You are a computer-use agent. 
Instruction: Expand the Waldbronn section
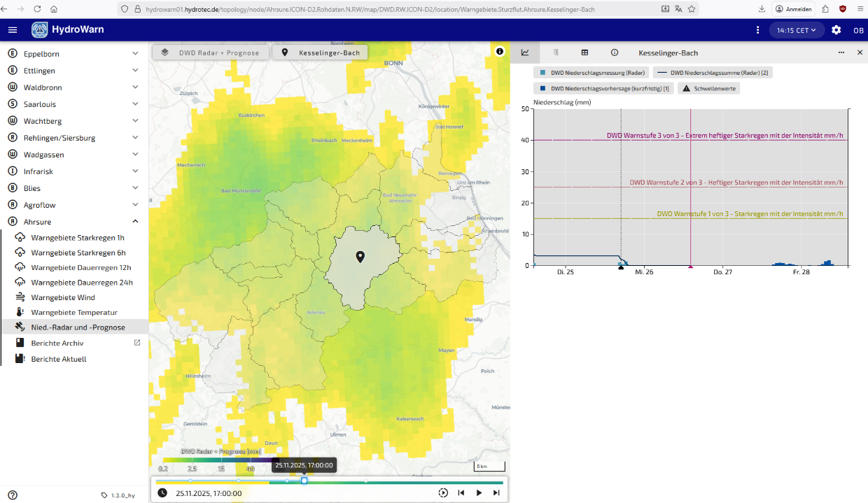135,87
